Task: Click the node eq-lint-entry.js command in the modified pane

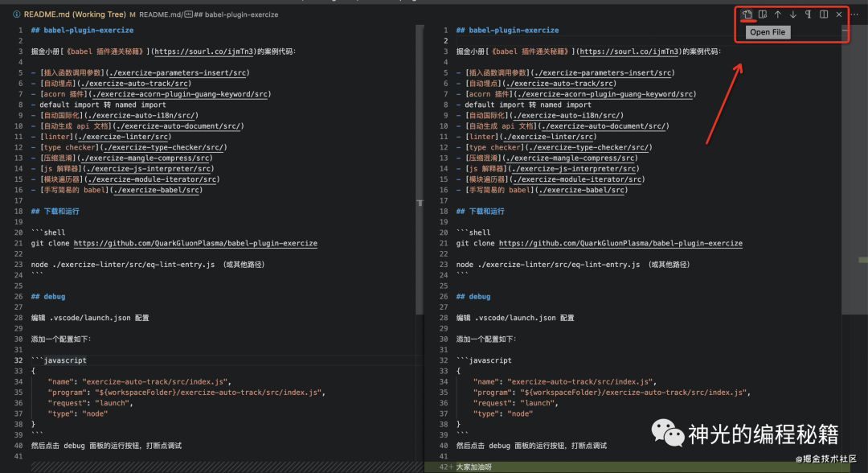Action: pos(573,265)
